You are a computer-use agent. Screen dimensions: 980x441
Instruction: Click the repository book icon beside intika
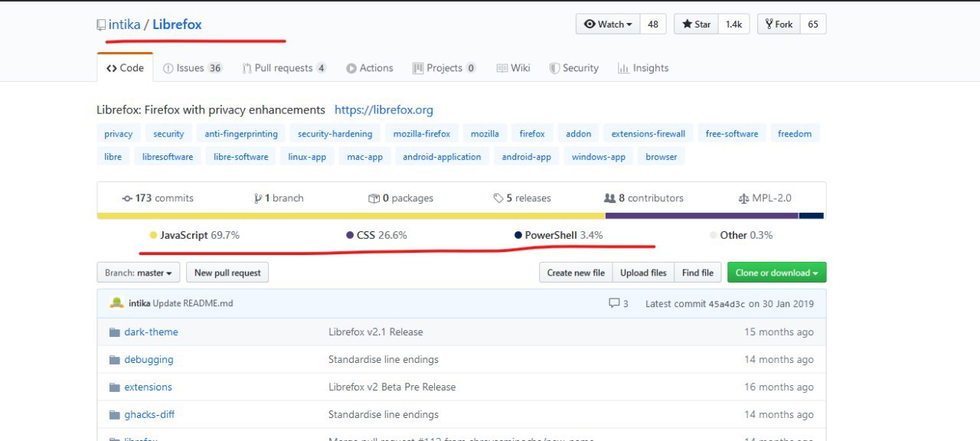101,25
